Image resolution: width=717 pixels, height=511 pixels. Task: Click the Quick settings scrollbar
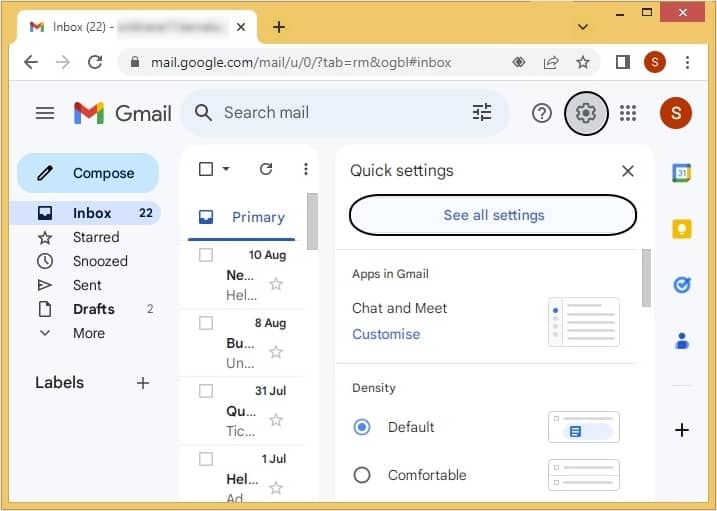646,278
